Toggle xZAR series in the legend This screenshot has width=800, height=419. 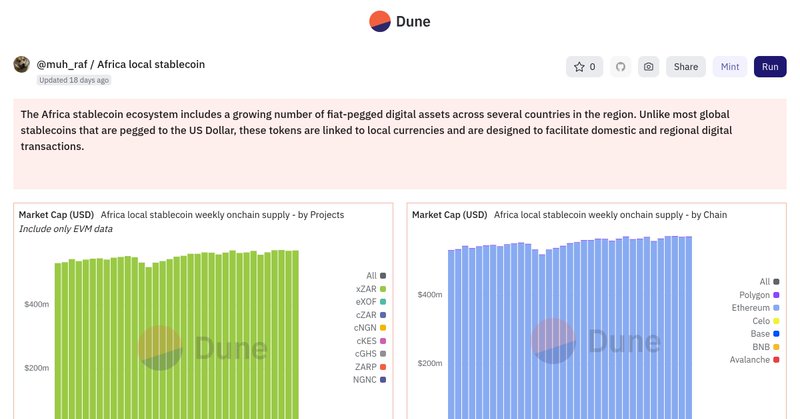pyautogui.click(x=371, y=289)
